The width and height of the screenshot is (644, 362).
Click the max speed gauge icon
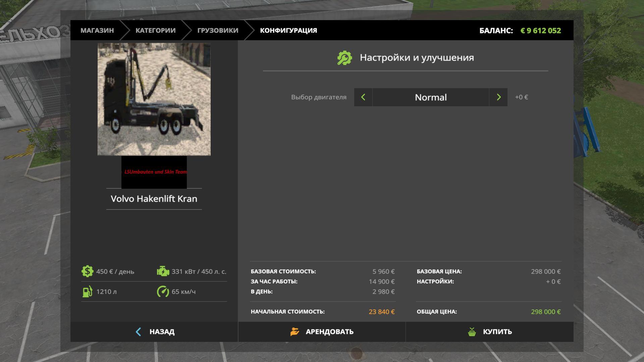[163, 291]
